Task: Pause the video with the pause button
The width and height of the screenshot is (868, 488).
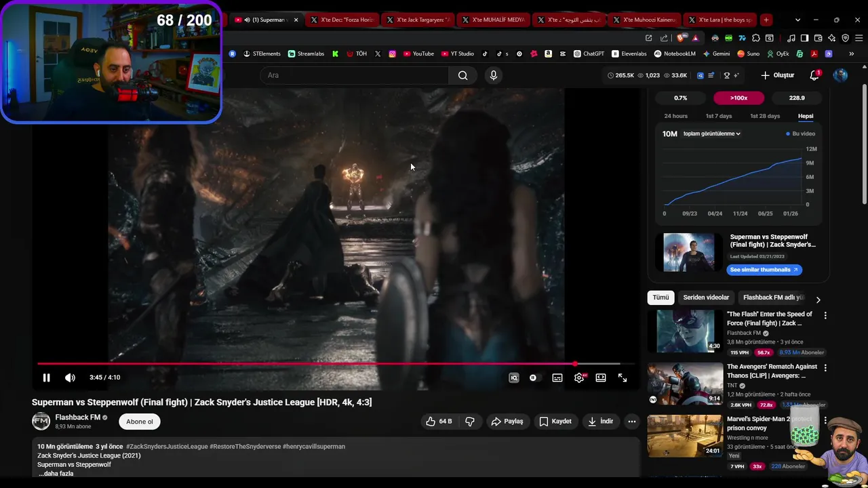Action: (46, 378)
